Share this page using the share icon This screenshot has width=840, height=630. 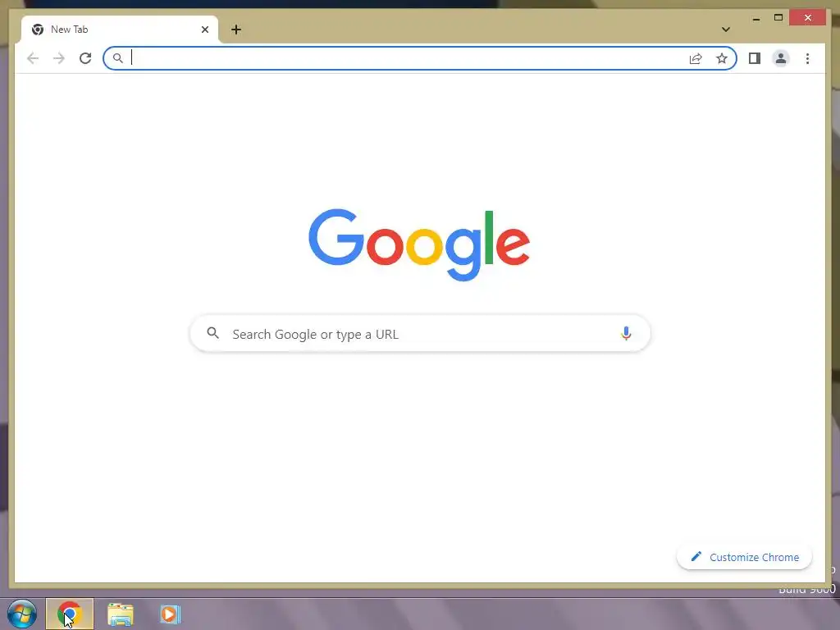696,58
